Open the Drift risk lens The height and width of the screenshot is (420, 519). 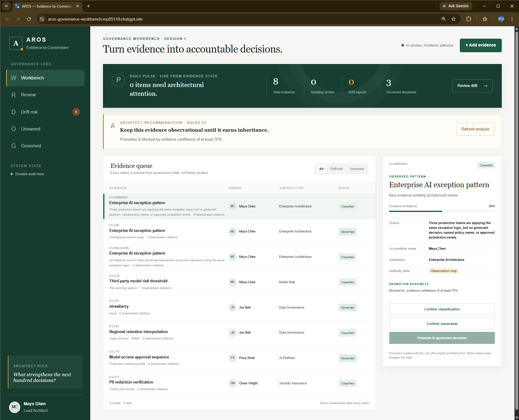coord(45,112)
